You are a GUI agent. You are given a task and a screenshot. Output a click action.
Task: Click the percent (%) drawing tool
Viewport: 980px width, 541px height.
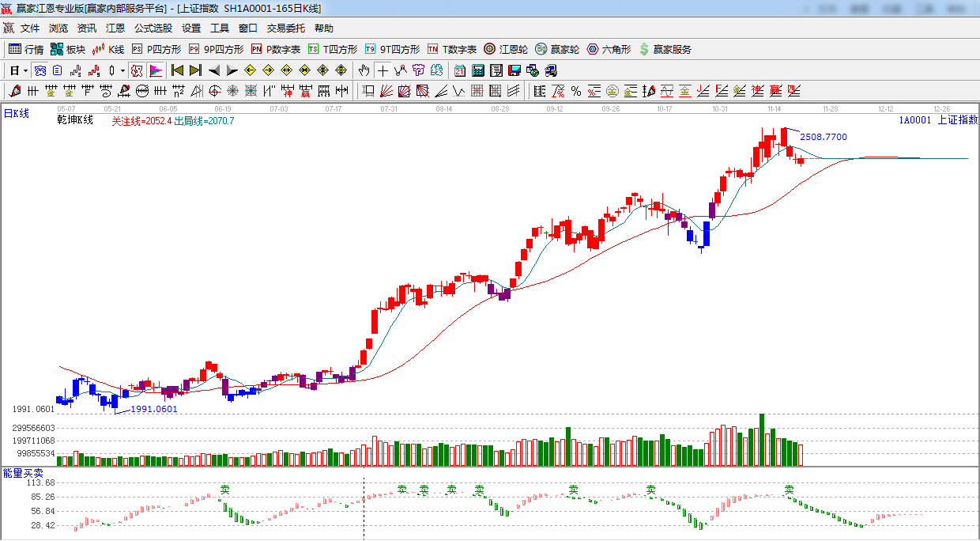[x=576, y=91]
